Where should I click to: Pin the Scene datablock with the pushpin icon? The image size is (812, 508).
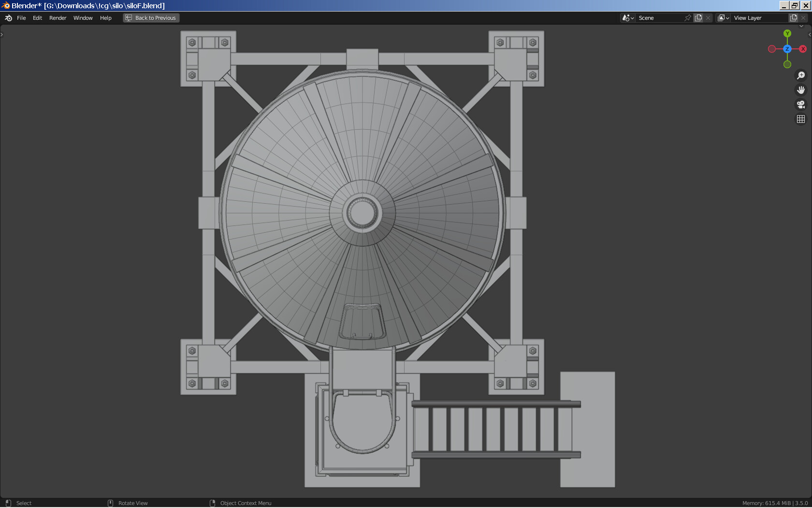click(687, 17)
